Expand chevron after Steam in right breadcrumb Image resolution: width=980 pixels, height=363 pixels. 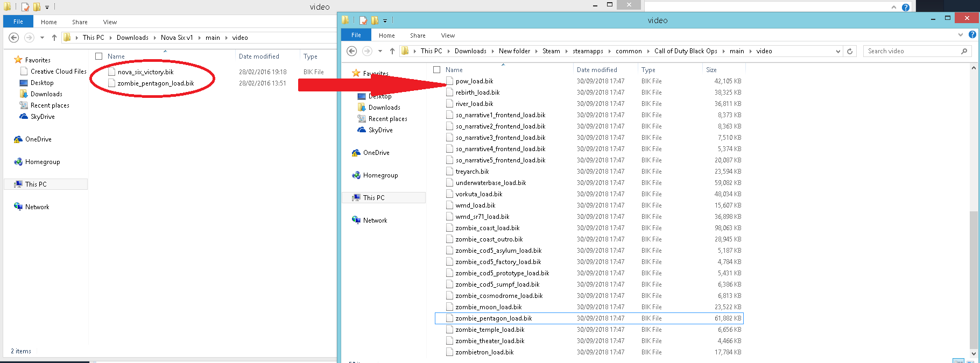[x=566, y=51]
